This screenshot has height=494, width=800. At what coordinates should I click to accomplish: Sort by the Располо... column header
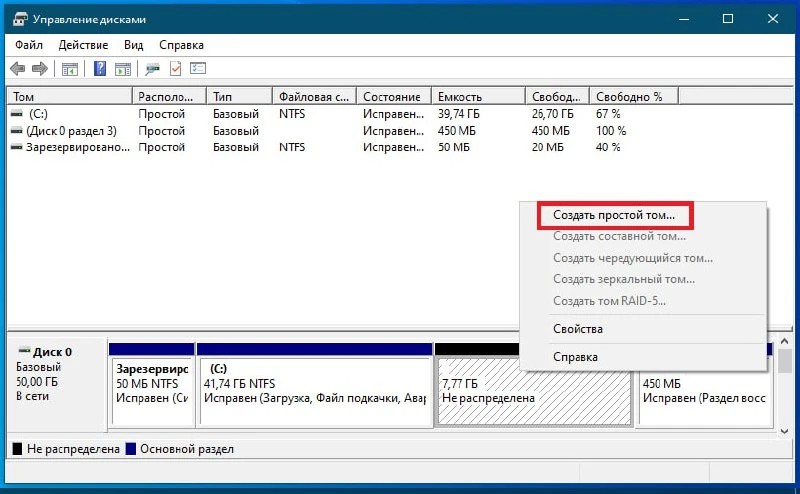tap(169, 96)
